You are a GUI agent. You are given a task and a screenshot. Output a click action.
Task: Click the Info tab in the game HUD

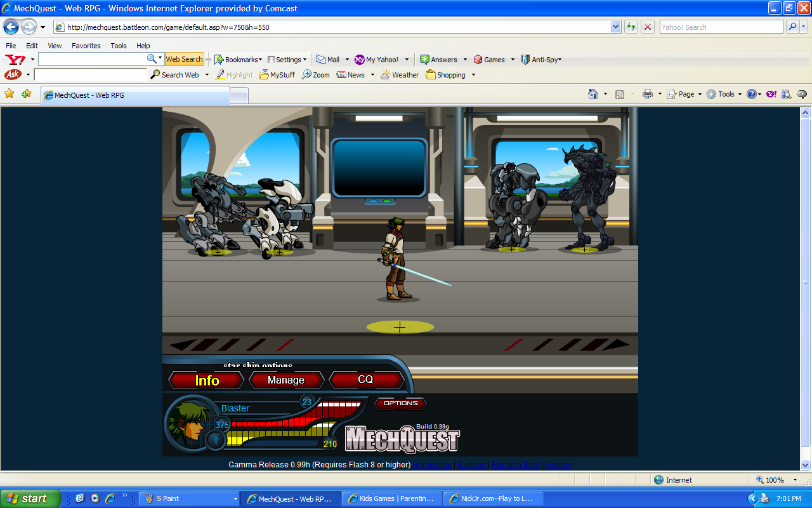[205, 380]
